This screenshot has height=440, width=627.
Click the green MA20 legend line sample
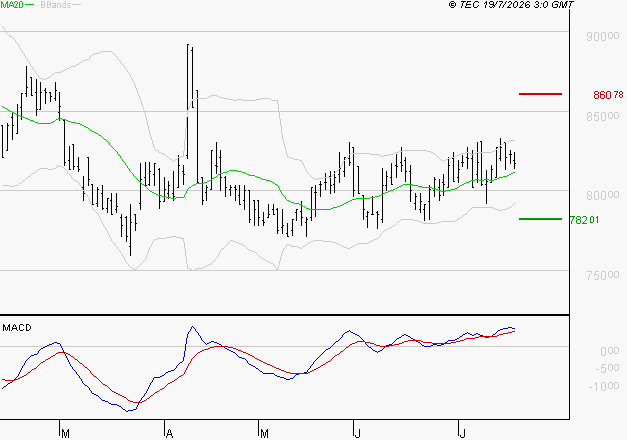[x=29, y=5]
